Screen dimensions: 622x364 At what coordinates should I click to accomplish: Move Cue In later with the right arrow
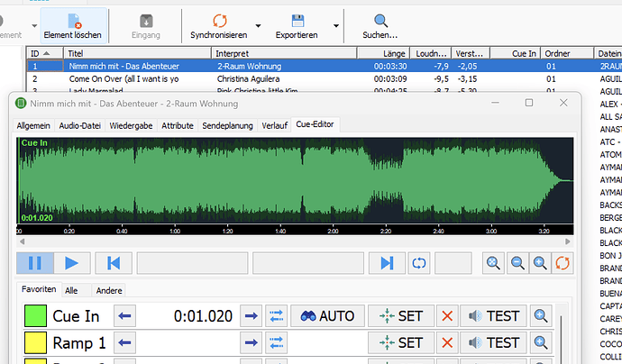click(x=252, y=315)
